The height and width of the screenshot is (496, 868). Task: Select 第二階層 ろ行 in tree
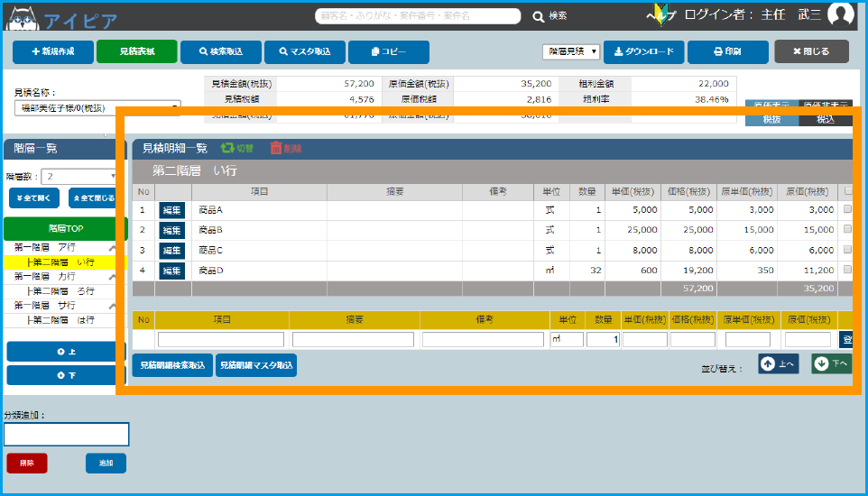tap(61, 291)
